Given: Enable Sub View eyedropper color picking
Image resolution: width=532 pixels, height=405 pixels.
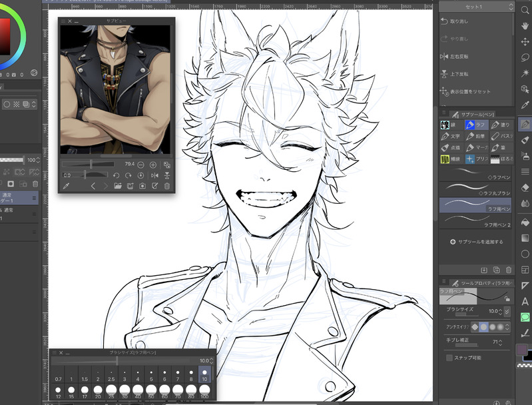Looking at the screenshot, I should (66, 186).
